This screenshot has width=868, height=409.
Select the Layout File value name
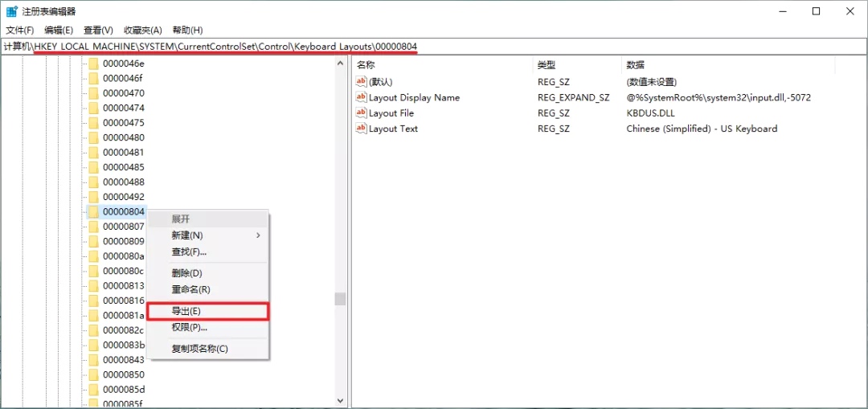coord(391,113)
